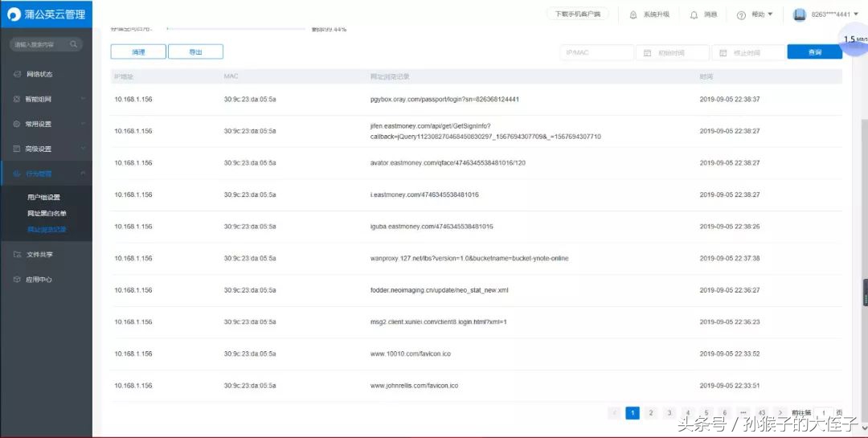Click the IP/MAC filter input
This screenshot has height=438, width=868.
coord(596,52)
